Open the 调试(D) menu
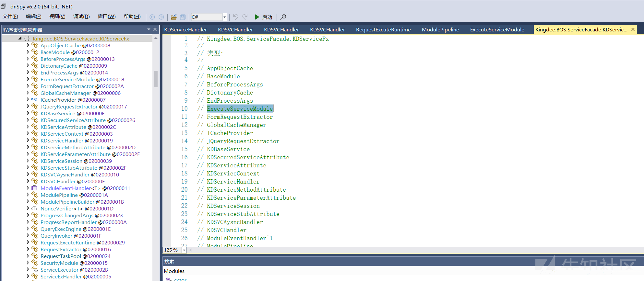Image resolution: width=644 pixels, height=281 pixels. point(81,17)
